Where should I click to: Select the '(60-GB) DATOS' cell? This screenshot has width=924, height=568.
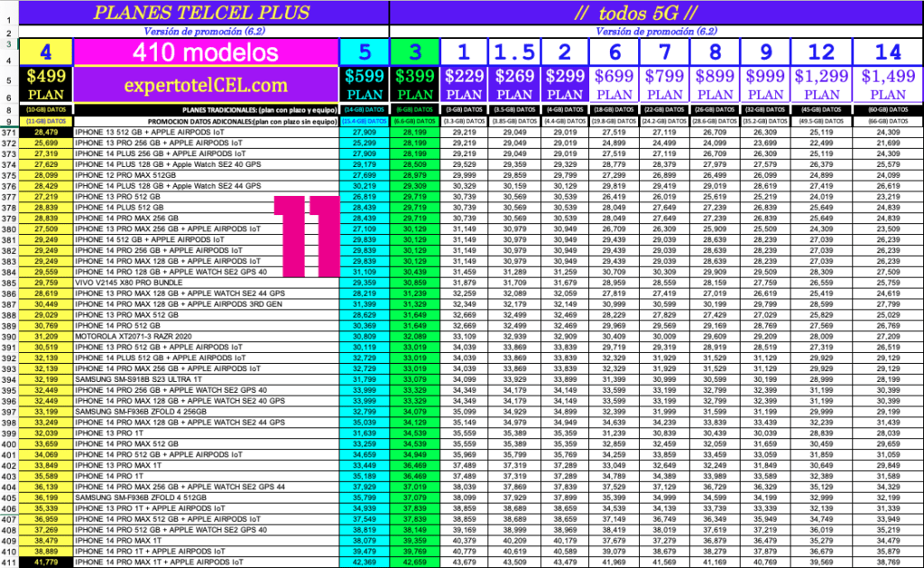click(x=888, y=109)
